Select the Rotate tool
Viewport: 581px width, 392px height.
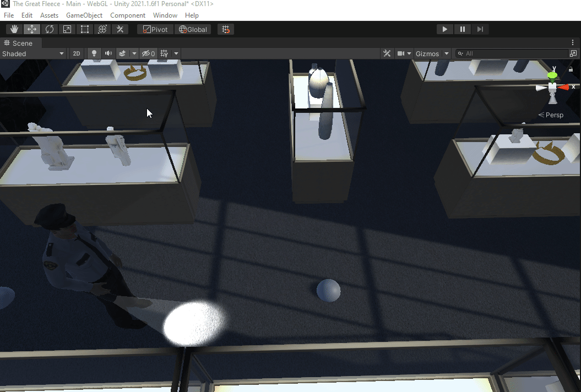pyautogui.click(x=50, y=29)
